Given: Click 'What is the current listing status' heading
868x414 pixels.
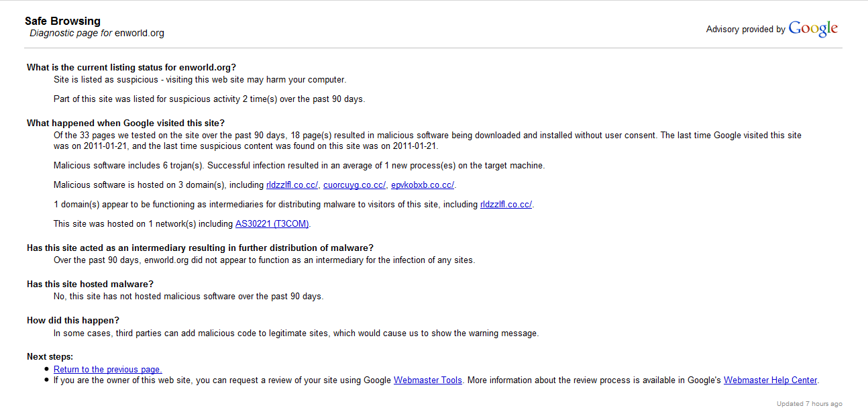Looking at the screenshot, I should [131, 67].
